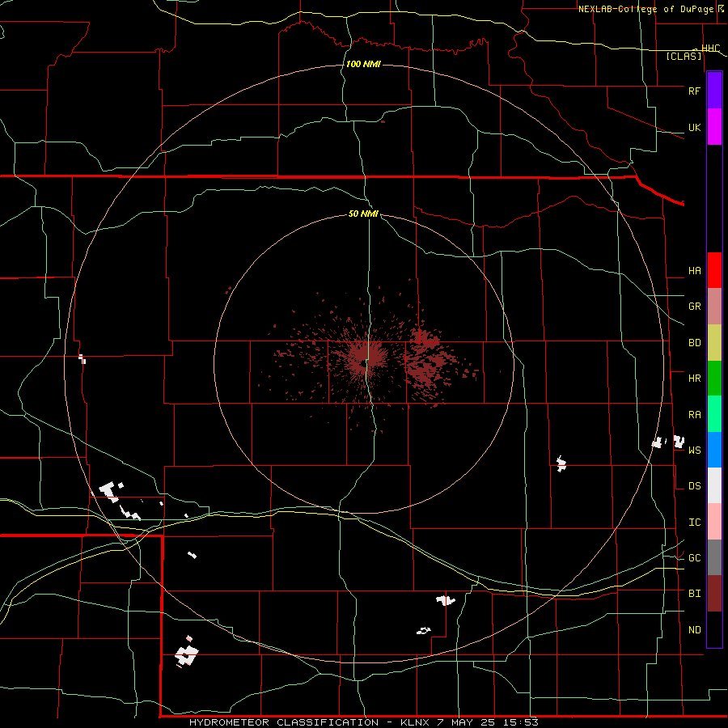The image size is (728, 728).
Task: Click the IC pink legend swatch
Action: coord(714,522)
